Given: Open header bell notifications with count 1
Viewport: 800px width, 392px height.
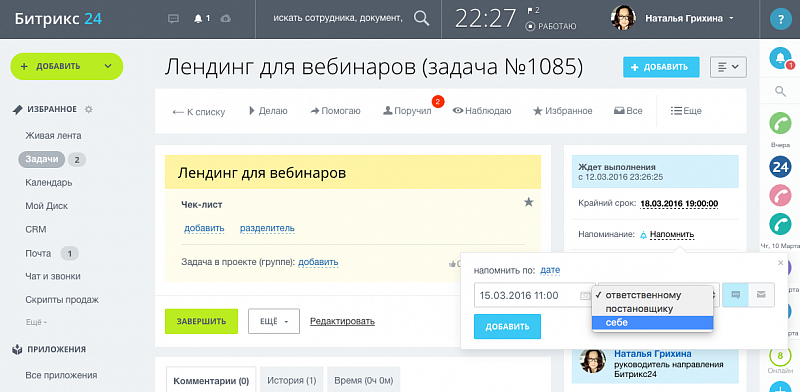Looking at the screenshot, I should click(202, 18).
